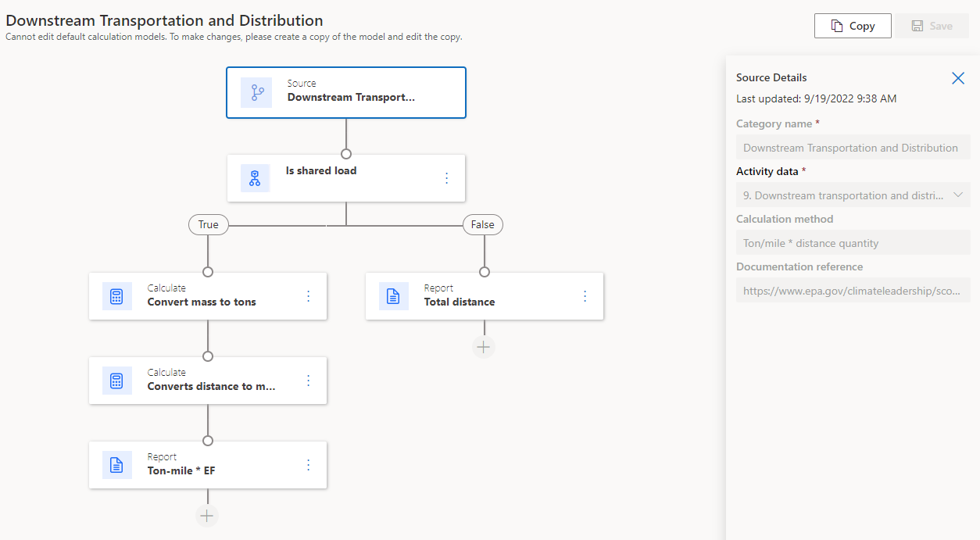The image size is (980, 540).
Task: Click the Last updated 9/19/2022 text
Action: click(816, 98)
